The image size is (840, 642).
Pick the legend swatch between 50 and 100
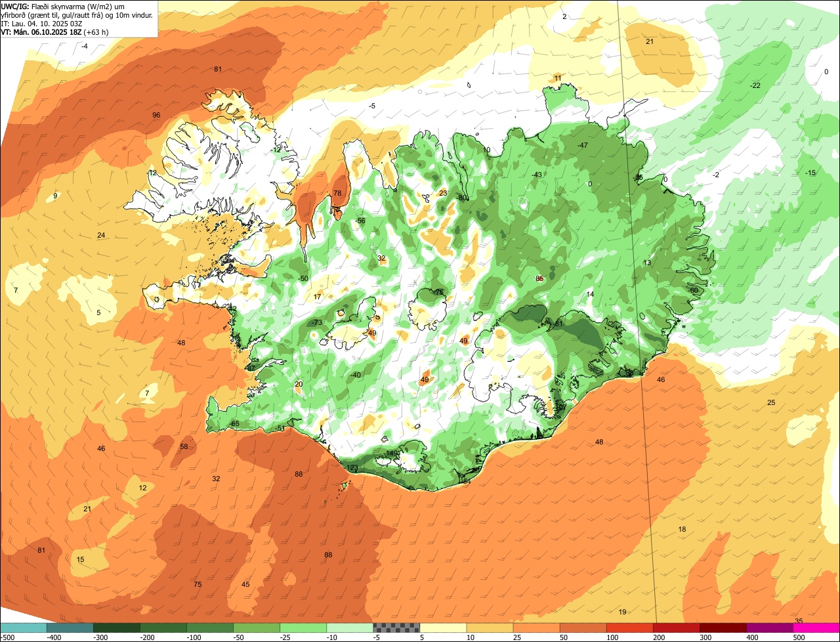tap(583, 628)
